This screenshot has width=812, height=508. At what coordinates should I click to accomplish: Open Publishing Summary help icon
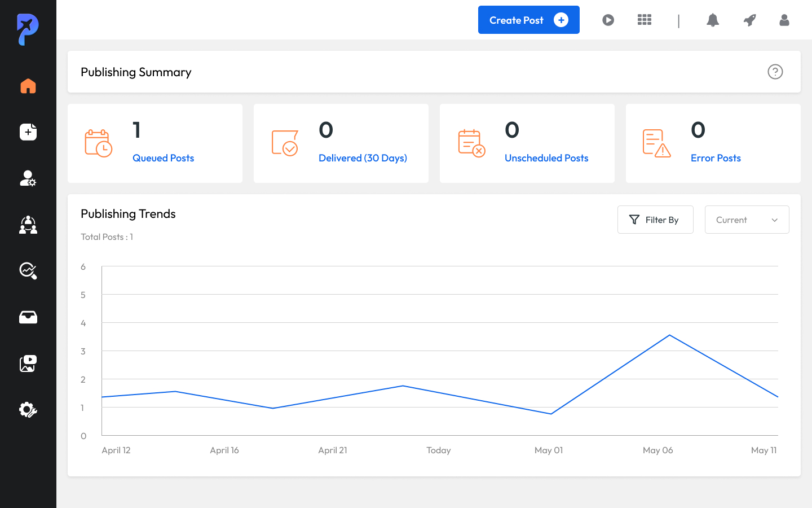click(775, 72)
